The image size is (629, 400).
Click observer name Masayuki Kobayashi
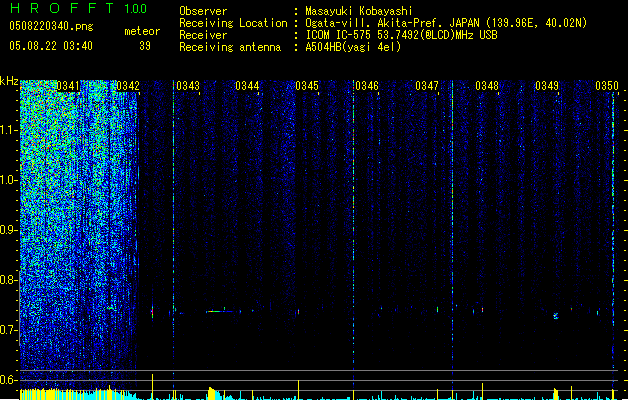click(359, 11)
